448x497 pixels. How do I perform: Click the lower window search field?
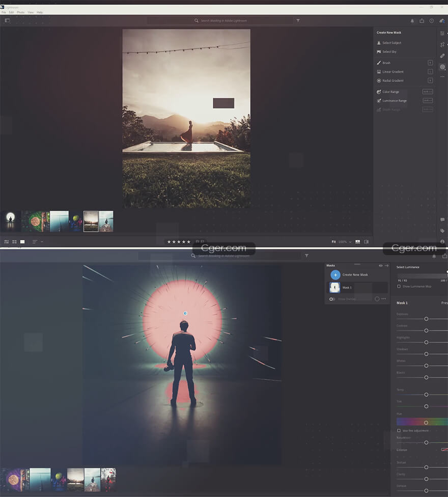pos(220,256)
